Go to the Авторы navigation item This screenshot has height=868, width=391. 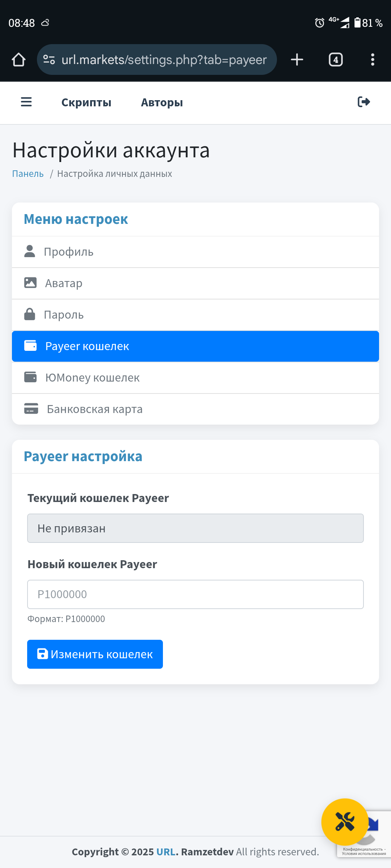tap(162, 103)
